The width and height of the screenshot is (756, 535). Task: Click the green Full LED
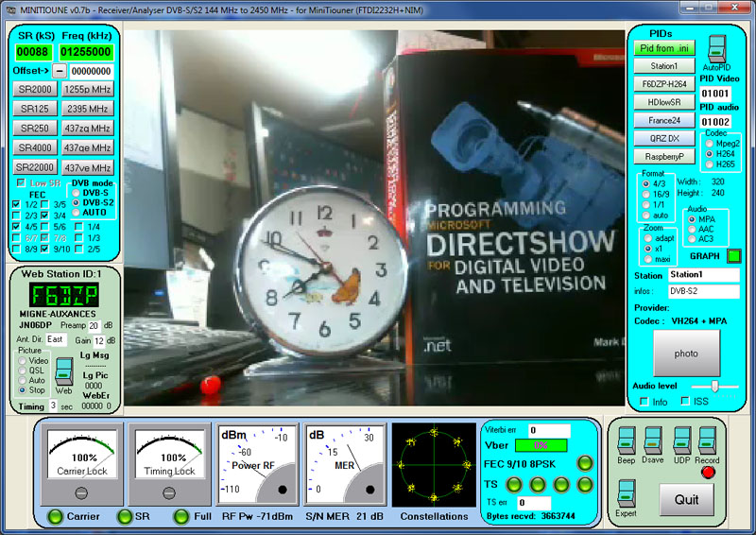pos(181,516)
